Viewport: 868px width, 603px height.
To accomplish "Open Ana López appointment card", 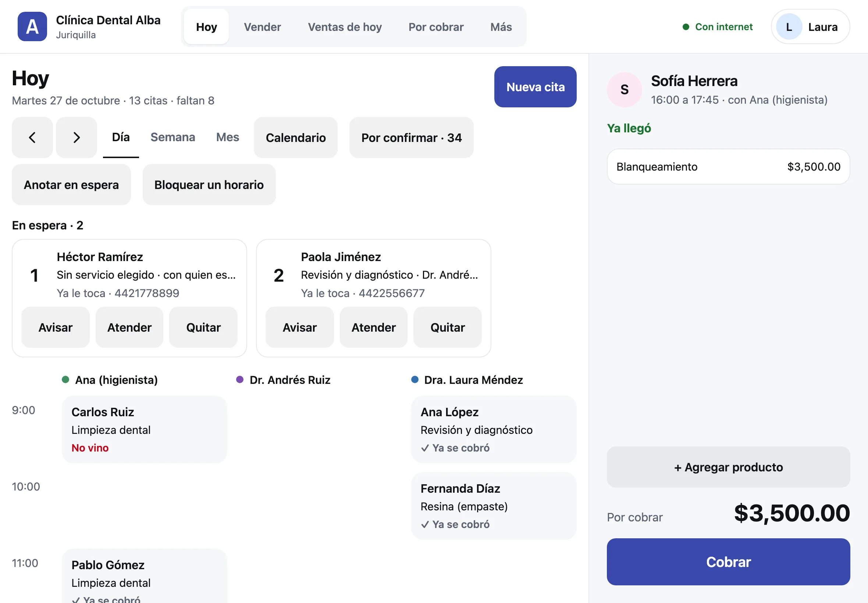I will click(494, 429).
